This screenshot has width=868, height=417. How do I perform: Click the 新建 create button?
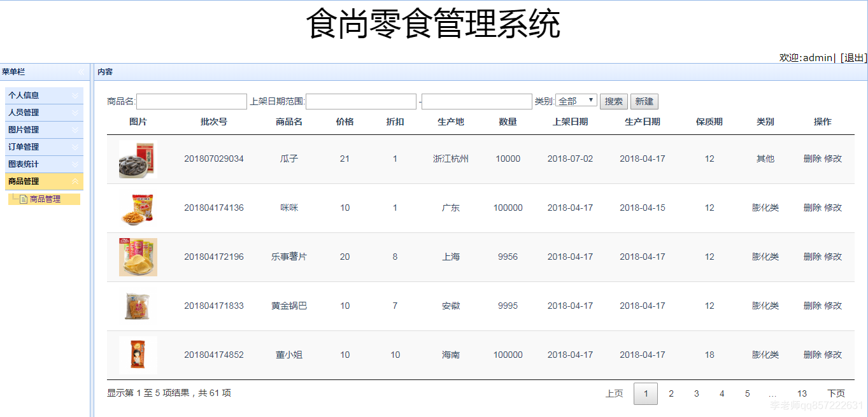click(644, 101)
